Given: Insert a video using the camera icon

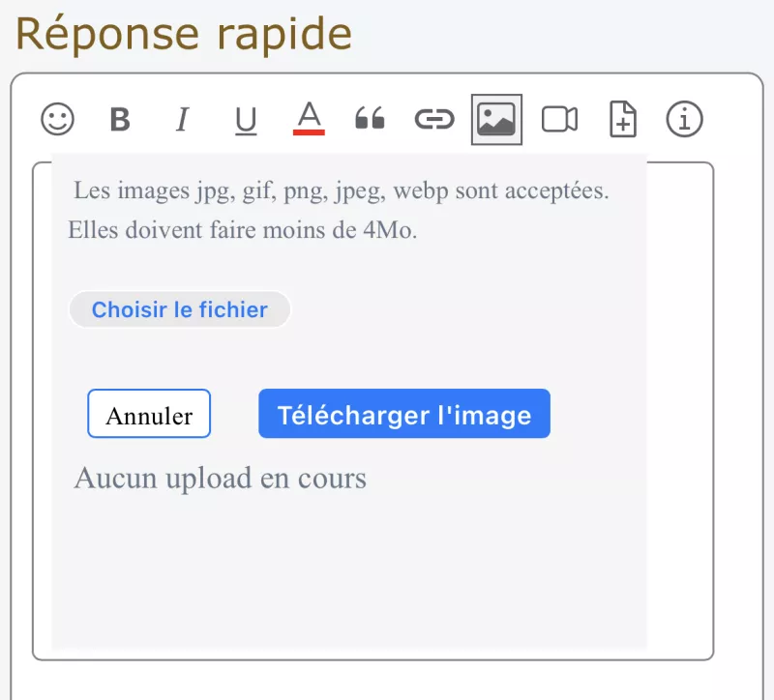Looking at the screenshot, I should pyautogui.click(x=559, y=119).
